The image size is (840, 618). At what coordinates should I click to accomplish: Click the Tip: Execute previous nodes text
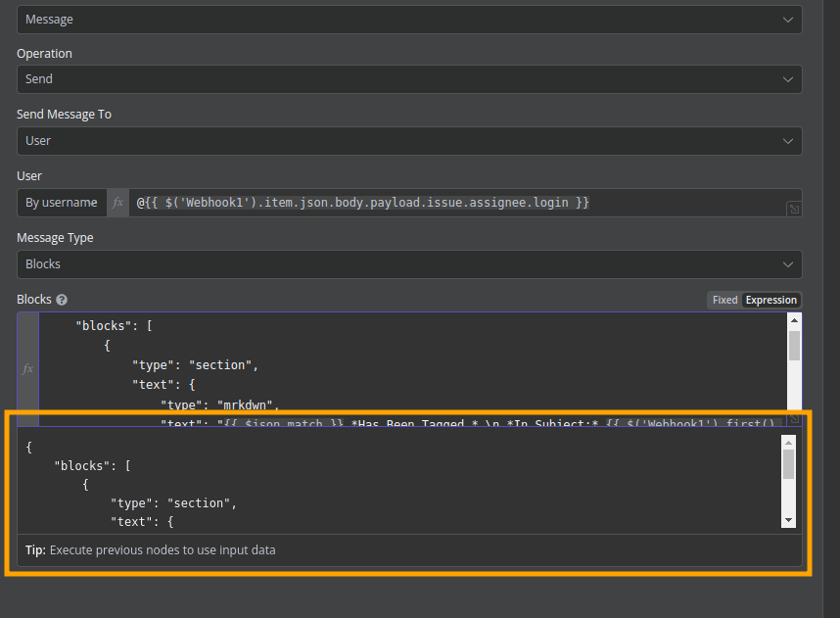pyautogui.click(x=151, y=550)
